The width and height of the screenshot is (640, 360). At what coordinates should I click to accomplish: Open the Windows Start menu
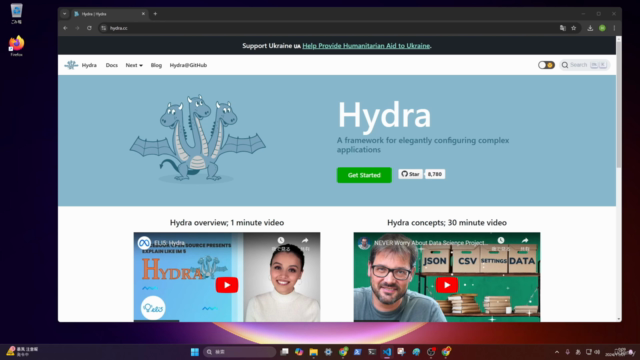pos(195,351)
